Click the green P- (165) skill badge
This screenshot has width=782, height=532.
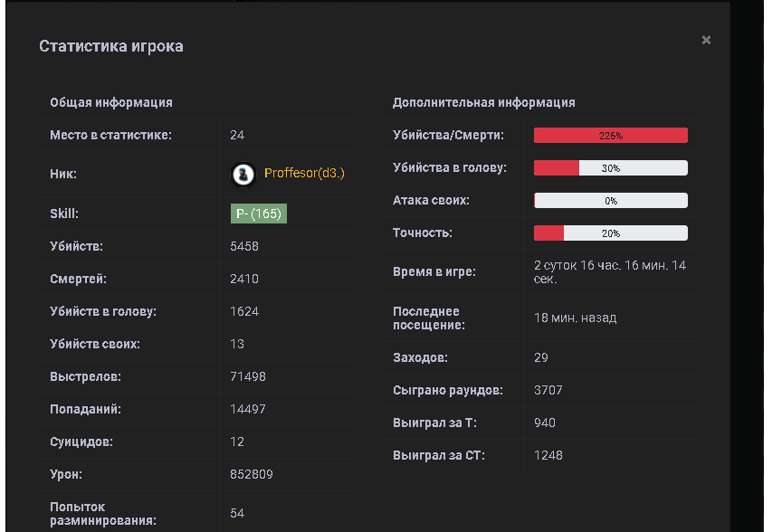(x=258, y=214)
